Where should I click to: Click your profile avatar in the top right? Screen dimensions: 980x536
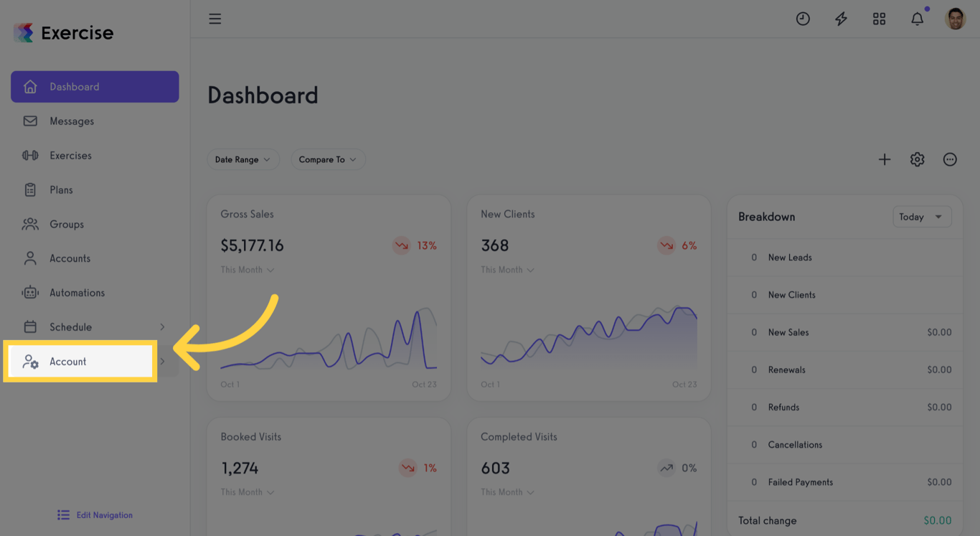coord(956,18)
